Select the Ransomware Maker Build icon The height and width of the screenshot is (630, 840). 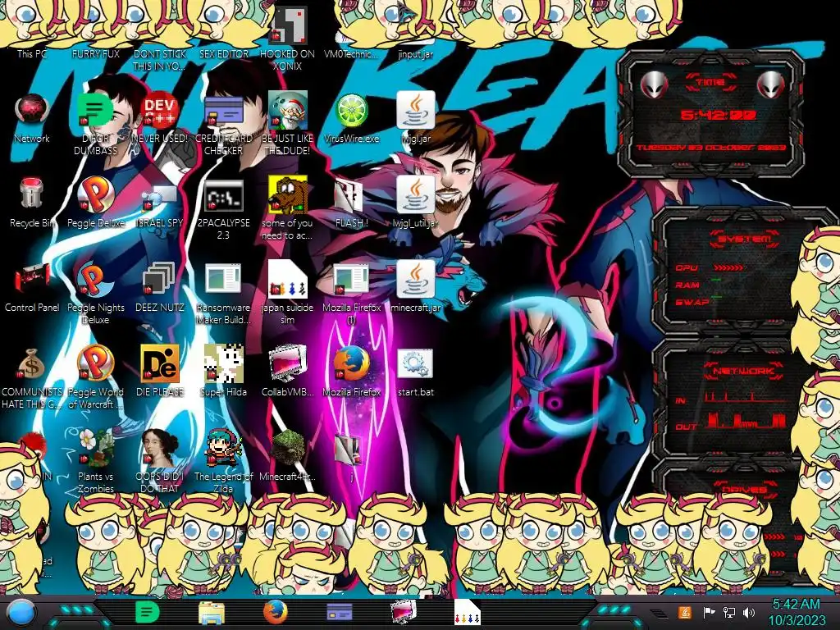pos(224,280)
